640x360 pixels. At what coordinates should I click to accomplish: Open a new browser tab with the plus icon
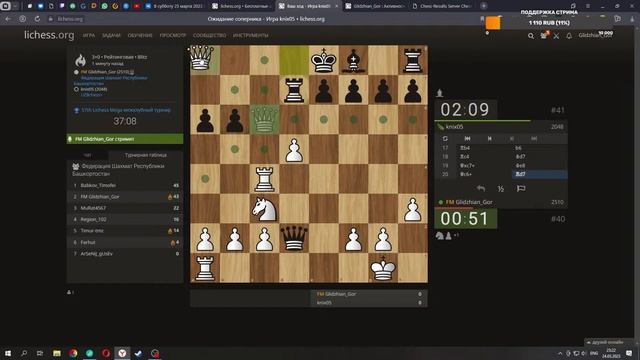(484, 6)
